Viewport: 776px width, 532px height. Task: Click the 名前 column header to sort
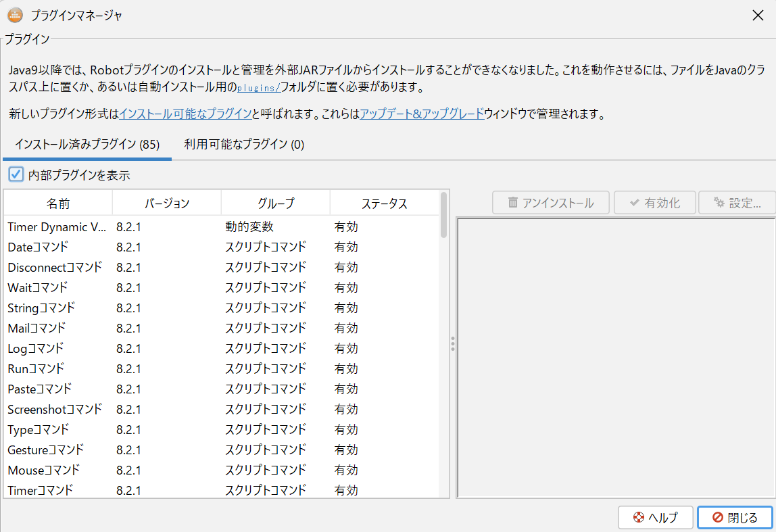57,202
